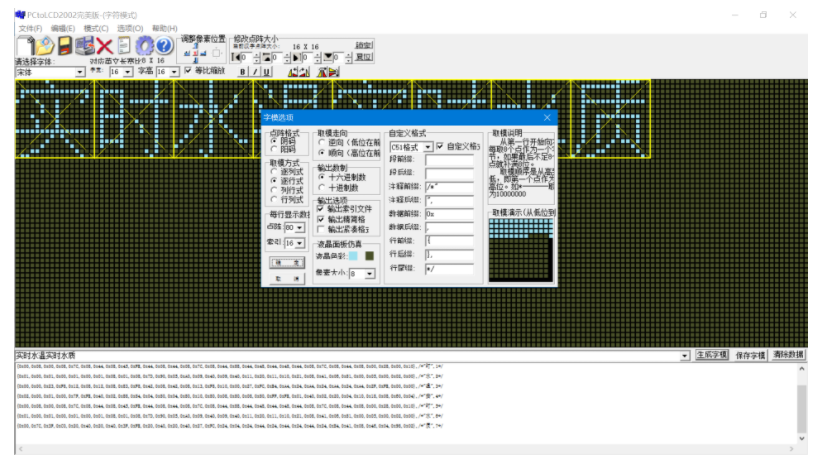826x464 pixels.
Task: Open the 选项(O) menu
Action: [130, 28]
